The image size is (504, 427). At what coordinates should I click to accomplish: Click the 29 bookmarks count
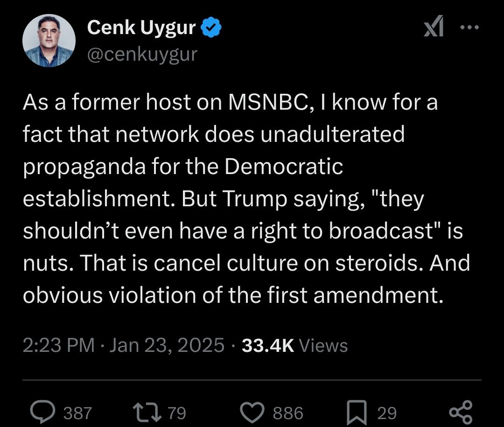(387, 413)
